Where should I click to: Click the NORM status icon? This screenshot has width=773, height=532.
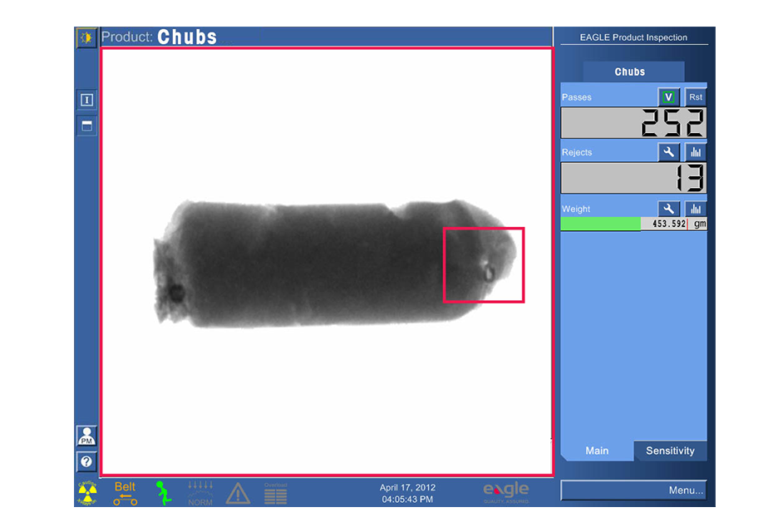click(x=200, y=493)
